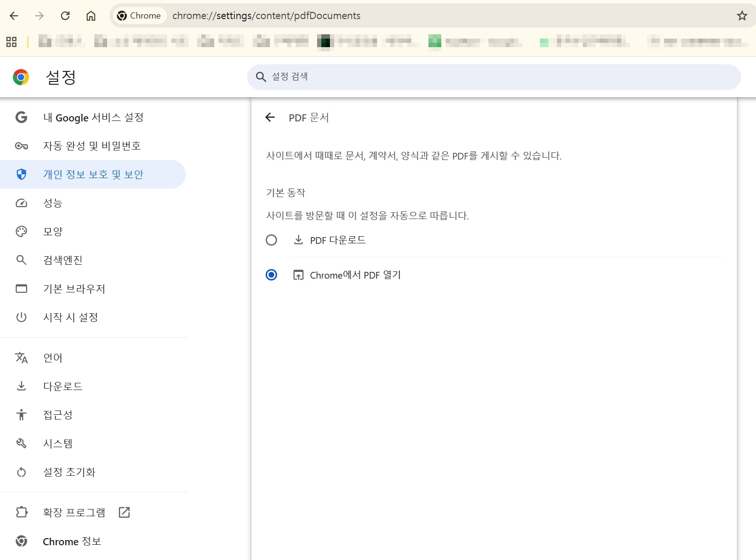This screenshot has height=560, width=756.
Task: Click the Chrome에서 PDF 열기 label text
Action: point(355,275)
